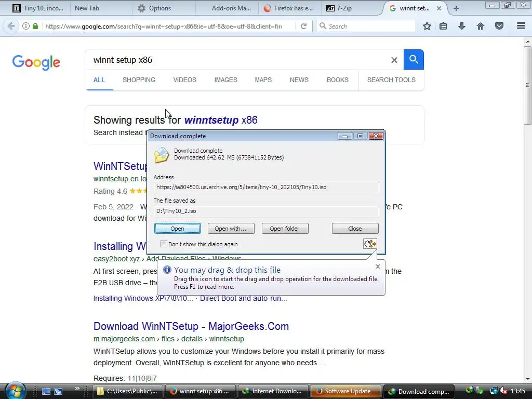Click the Firefox URL address bar

pos(163,26)
